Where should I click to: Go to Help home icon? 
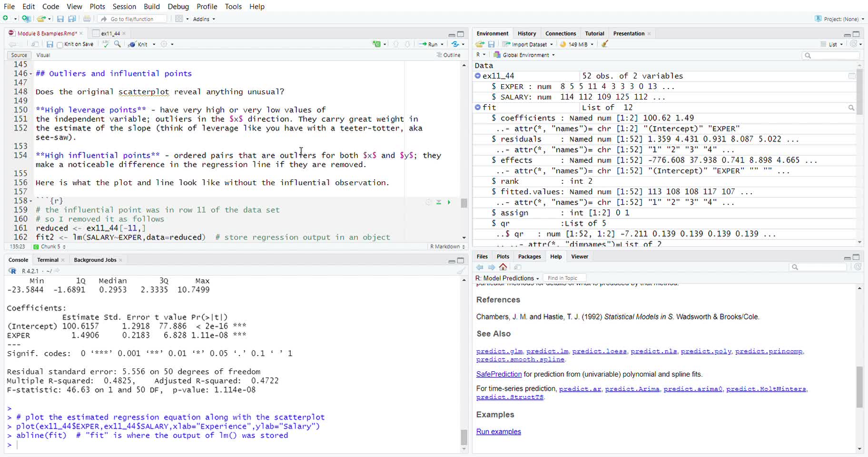tap(503, 267)
